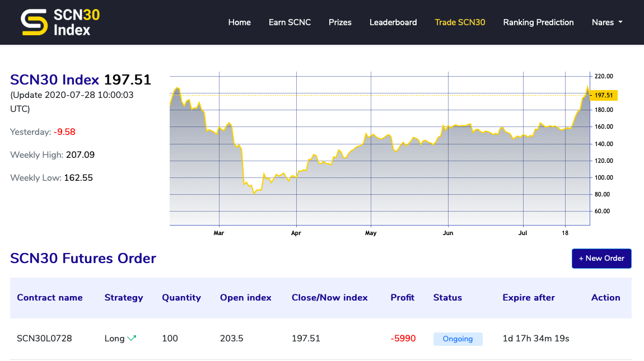Select the green Long trend arrow icon
Viewport: 644px width, 361px height.
point(133,337)
